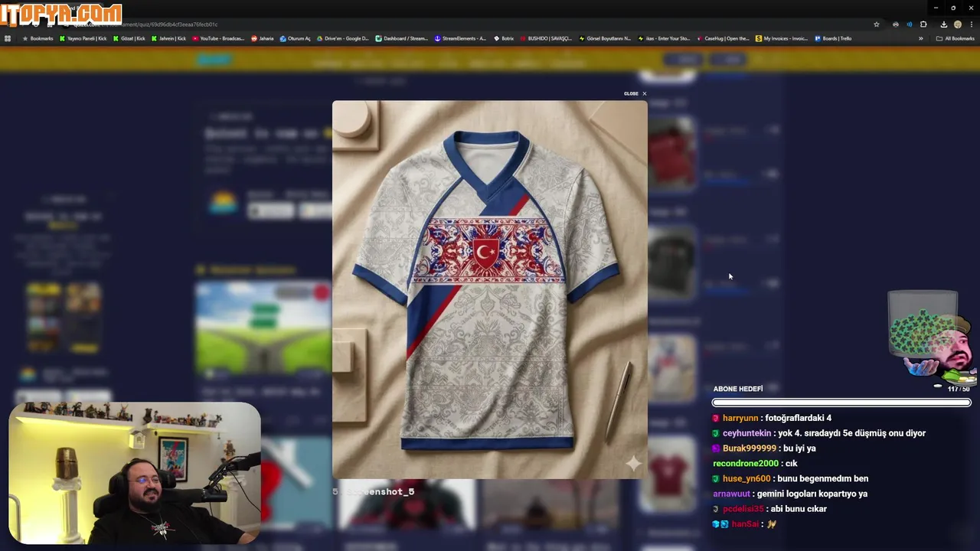Open the 'My Invoices - Invoic...' bookmark

tap(782, 38)
